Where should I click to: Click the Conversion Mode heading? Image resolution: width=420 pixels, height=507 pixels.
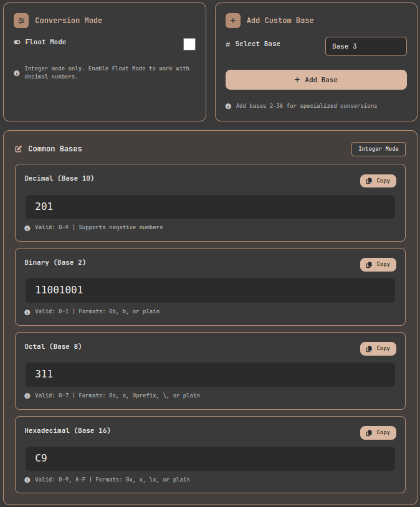tap(69, 21)
